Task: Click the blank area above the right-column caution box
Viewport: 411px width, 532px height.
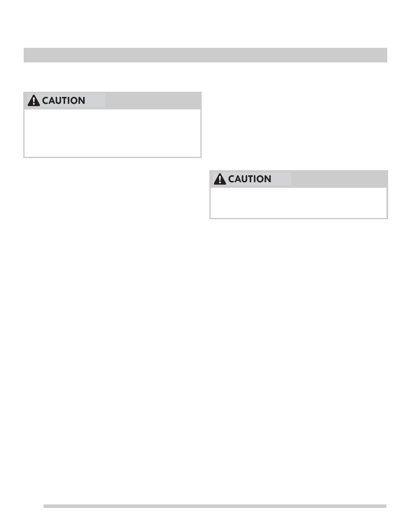Action: pyautogui.click(x=299, y=125)
